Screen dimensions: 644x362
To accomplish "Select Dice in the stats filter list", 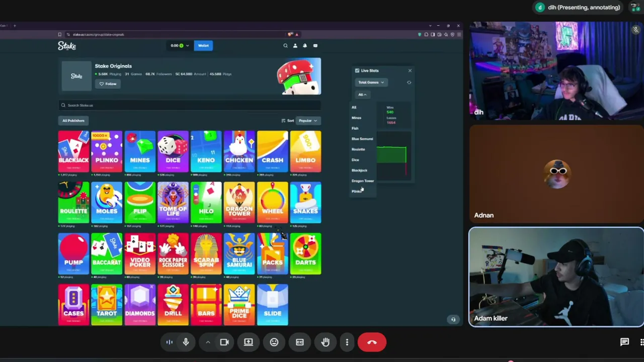I will 355,160.
